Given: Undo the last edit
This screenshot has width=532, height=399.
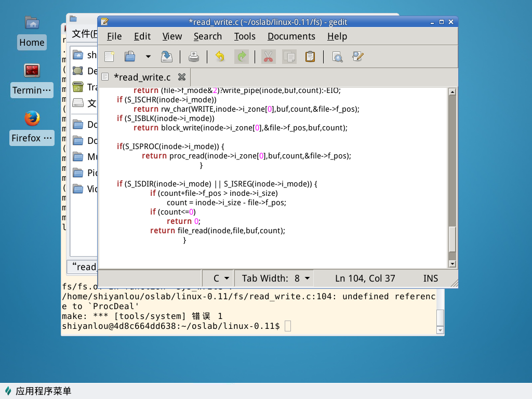Looking at the screenshot, I should coord(220,57).
